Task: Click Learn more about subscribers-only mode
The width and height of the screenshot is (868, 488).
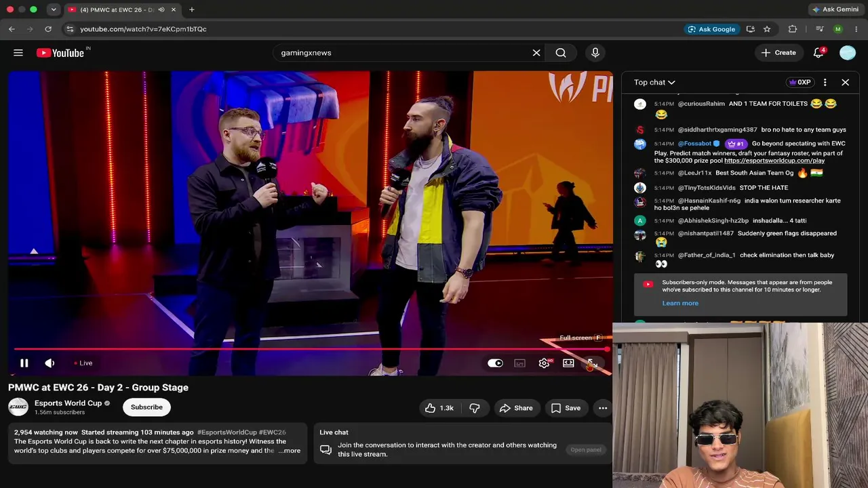Action: pos(680,303)
